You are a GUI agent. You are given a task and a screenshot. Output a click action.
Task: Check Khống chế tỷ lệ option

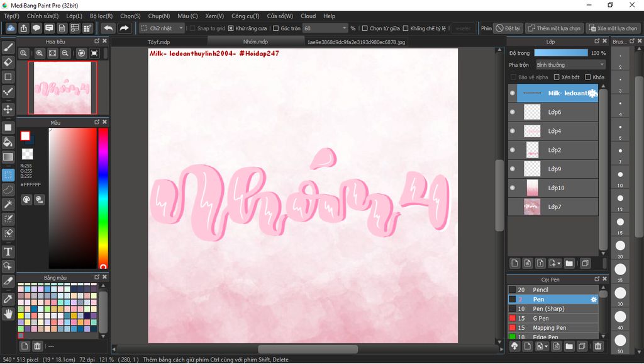(406, 28)
